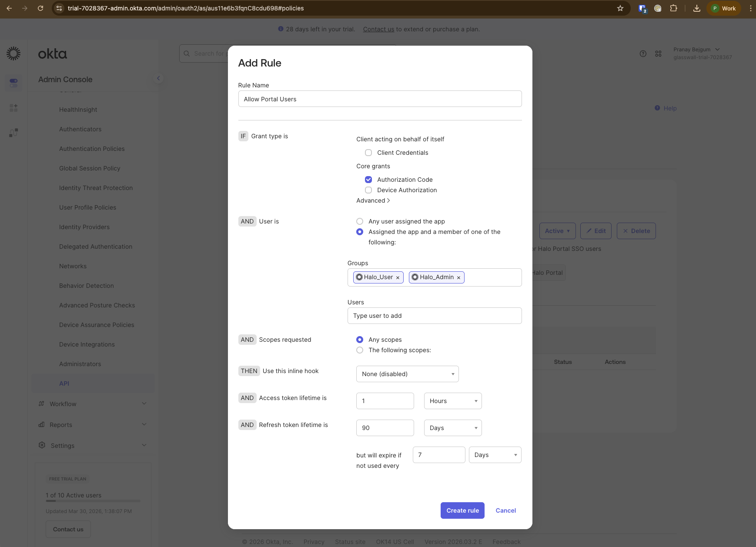Click the Settings gear icon
This screenshot has width=756, height=547.
pyautogui.click(x=42, y=445)
